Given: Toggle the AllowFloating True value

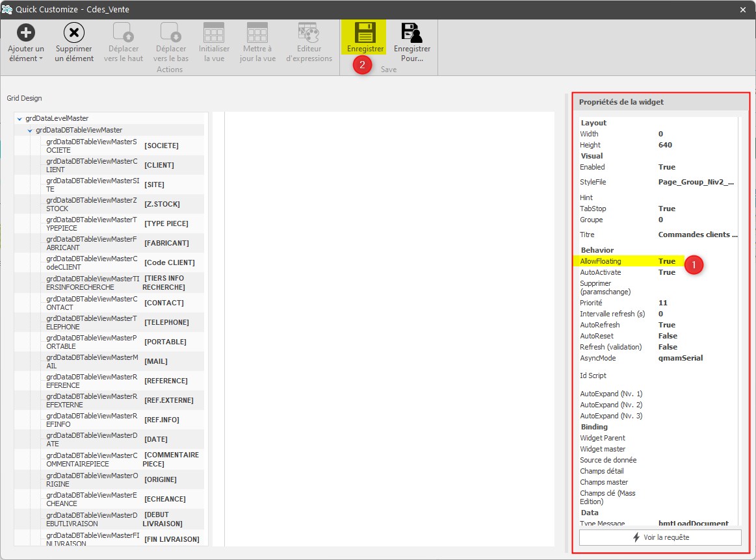Looking at the screenshot, I should tap(667, 261).
